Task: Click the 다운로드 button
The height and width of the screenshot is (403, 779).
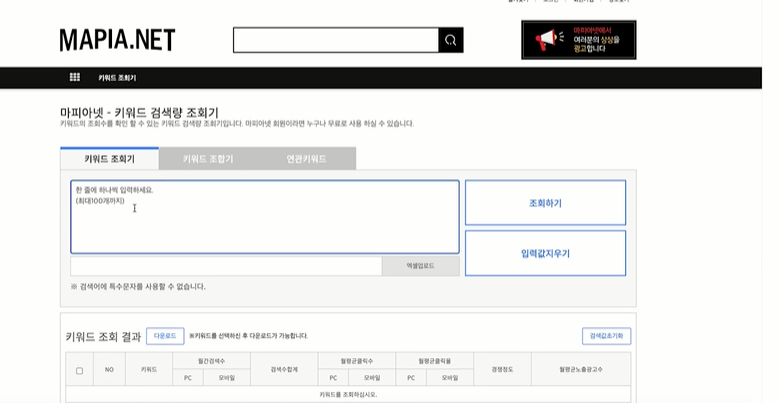Action: (165, 336)
